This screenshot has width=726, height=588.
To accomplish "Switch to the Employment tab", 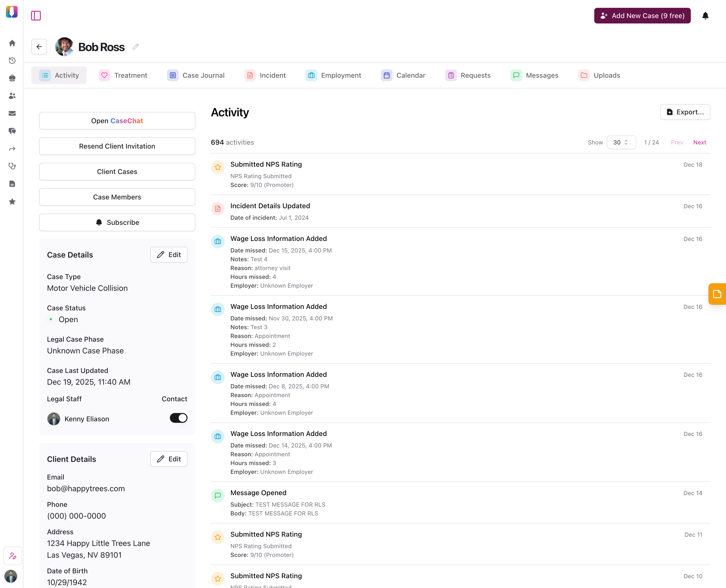I will [x=334, y=75].
